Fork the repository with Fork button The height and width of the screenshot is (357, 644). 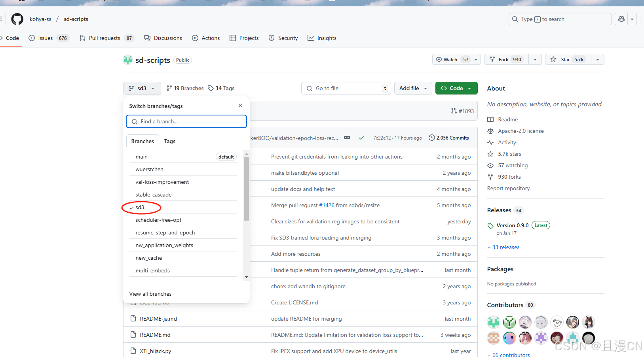click(x=506, y=59)
